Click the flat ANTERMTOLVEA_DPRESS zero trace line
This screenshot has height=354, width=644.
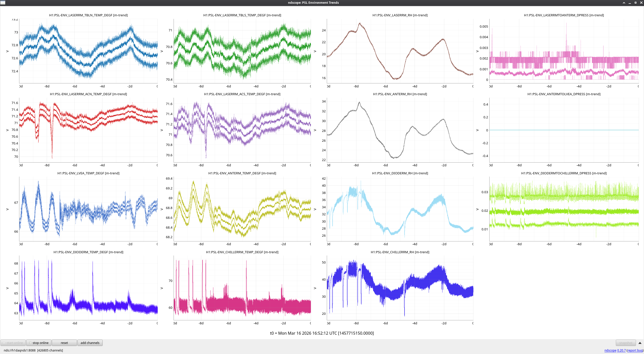point(563,130)
